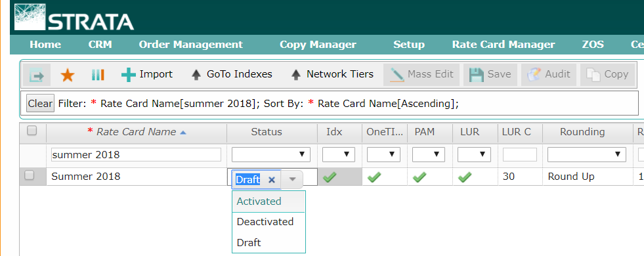Click the Clear filter button
This screenshot has height=256, width=644.
click(x=40, y=104)
